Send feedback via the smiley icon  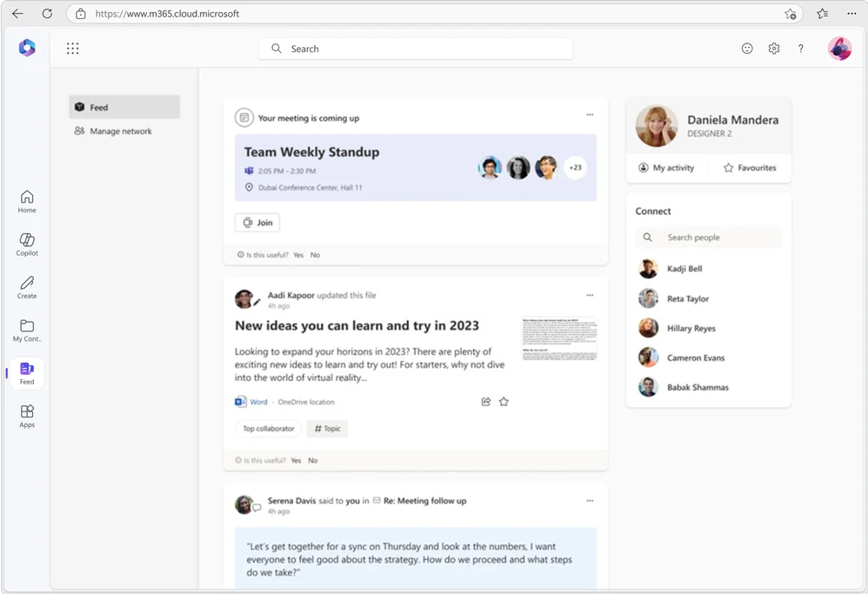tap(747, 49)
